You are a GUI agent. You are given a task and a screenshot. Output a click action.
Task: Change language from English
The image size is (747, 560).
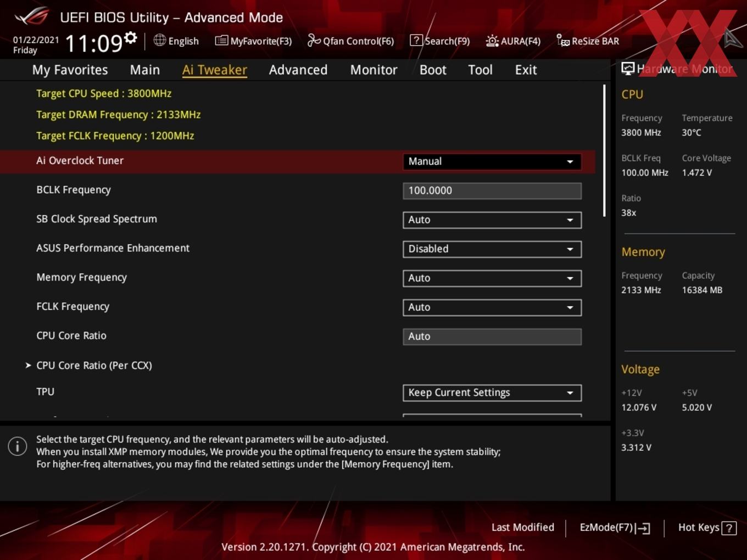coord(176,41)
